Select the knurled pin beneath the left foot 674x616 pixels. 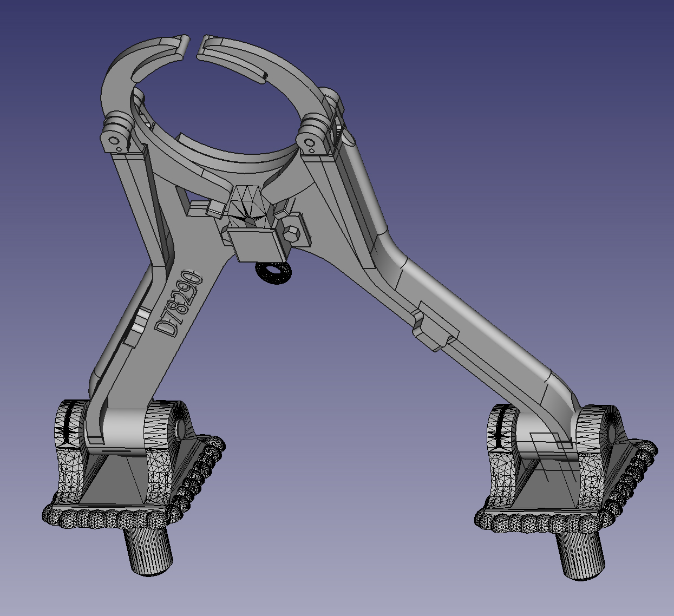click(x=150, y=551)
